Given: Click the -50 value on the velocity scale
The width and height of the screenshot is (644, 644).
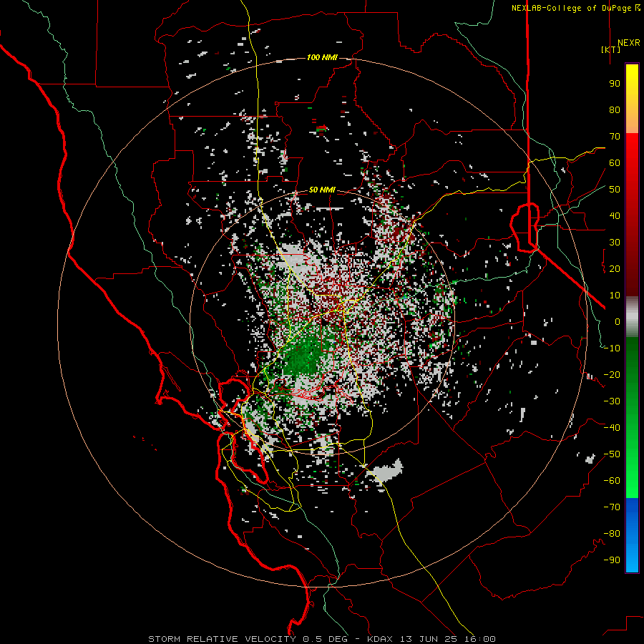Looking at the screenshot, I should tap(612, 454).
